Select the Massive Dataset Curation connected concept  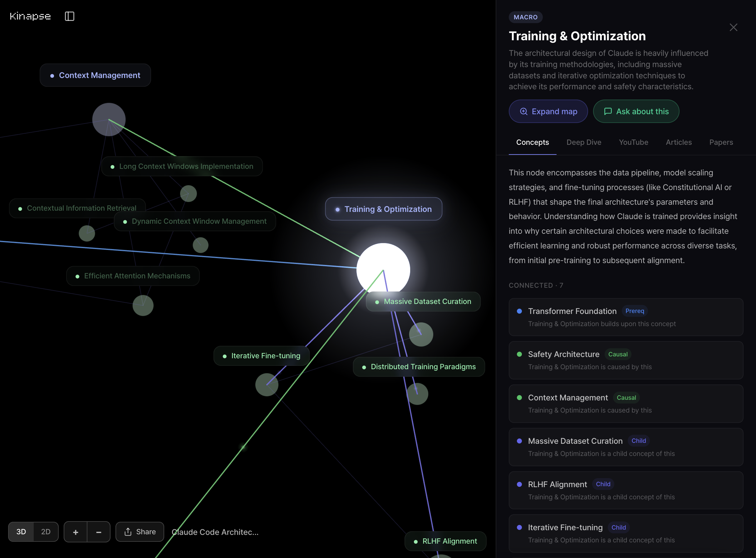(626, 447)
